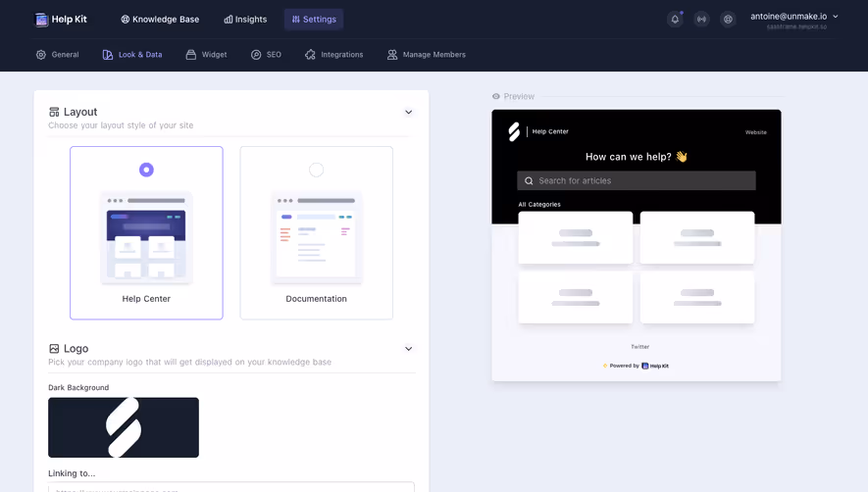This screenshot has width=868, height=492.
Task: Click the Settings sliders icon
Action: pyautogui.click(x=295, y=20)
